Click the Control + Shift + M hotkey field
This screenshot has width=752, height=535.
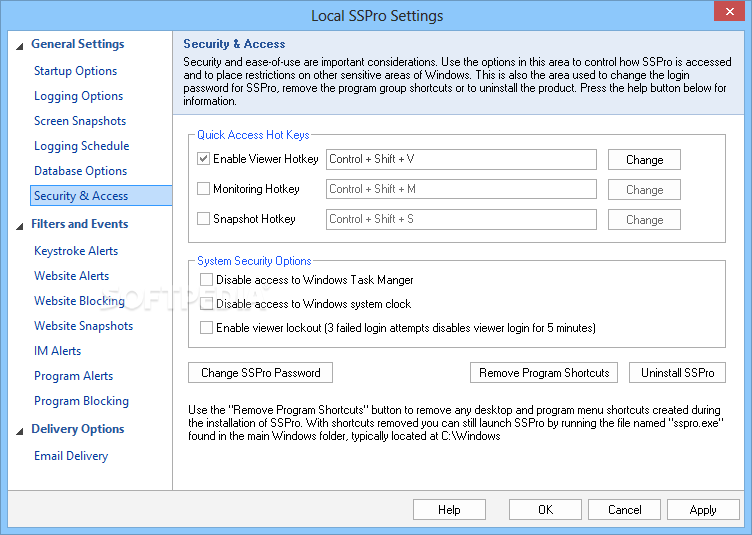461,189
